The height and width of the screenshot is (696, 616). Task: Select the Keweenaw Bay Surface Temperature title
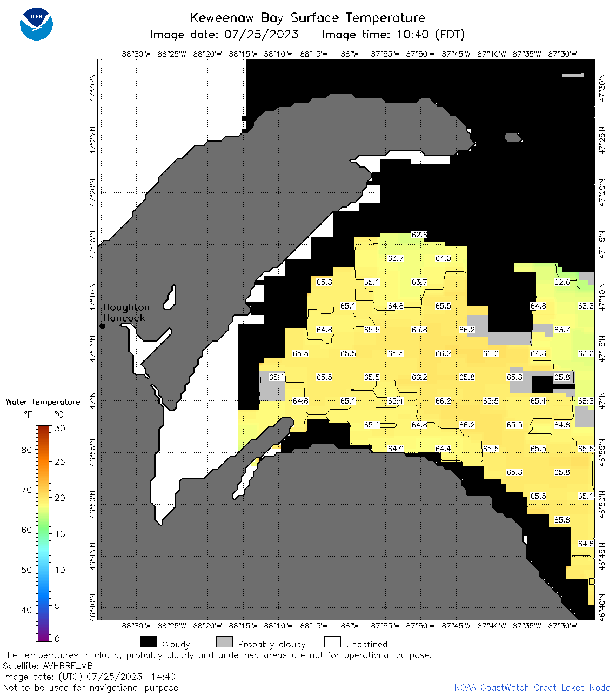click(x=307, y=17)
